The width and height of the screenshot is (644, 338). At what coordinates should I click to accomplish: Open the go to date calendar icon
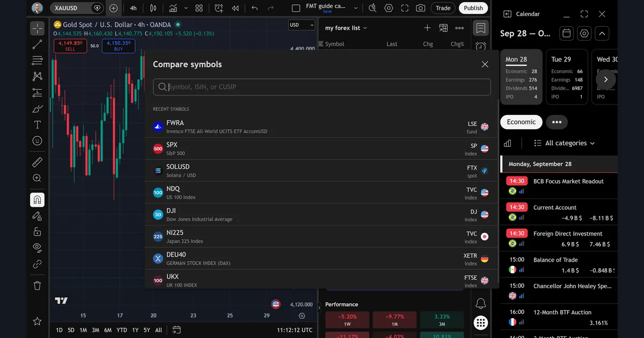pos(177,330)
